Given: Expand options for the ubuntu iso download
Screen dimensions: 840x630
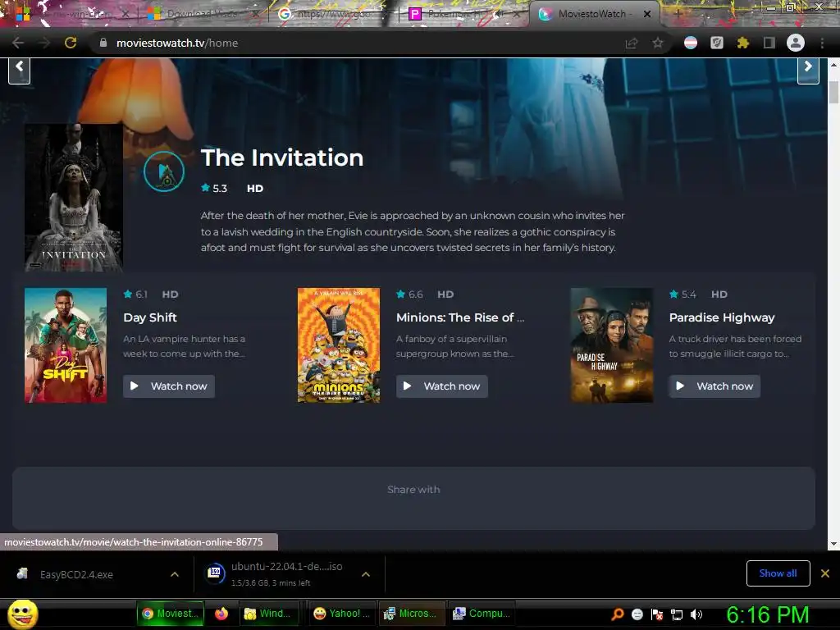Looking at the screenshot, I should [x=366, y=574].
